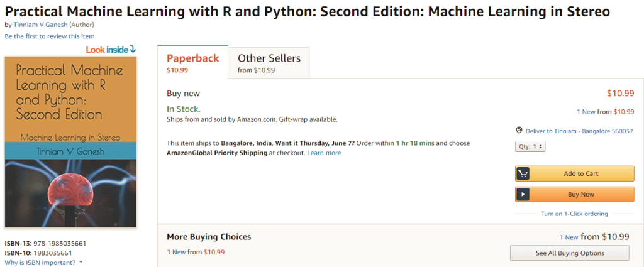Viewport: 644px width, 267px height.
Task: Open '1 New' link under More Buying Choices
Action: [x=175, y=252]
